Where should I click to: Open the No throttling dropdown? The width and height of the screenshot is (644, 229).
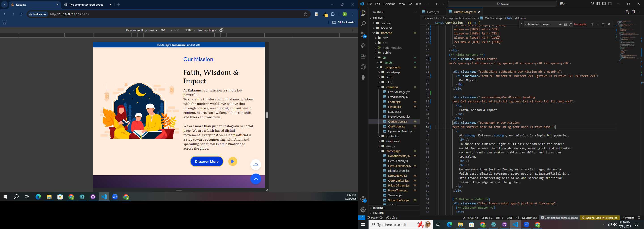[207, 30]
